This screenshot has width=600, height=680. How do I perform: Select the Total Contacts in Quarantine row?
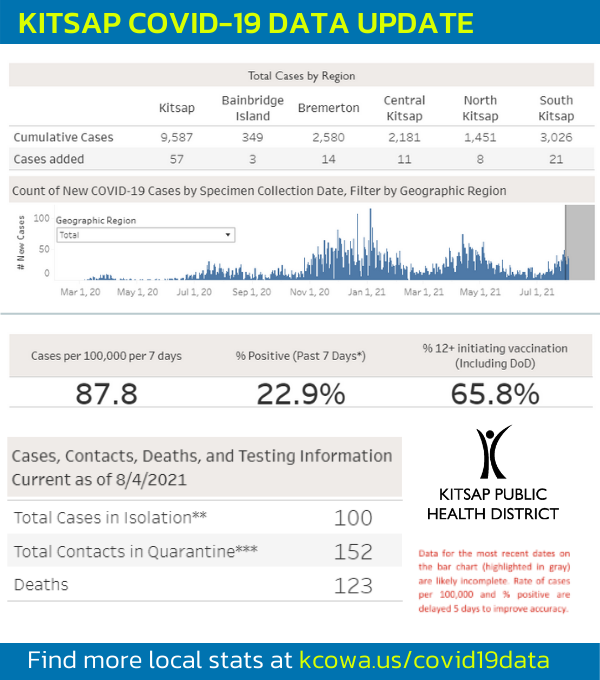click(x=205, y=551)
